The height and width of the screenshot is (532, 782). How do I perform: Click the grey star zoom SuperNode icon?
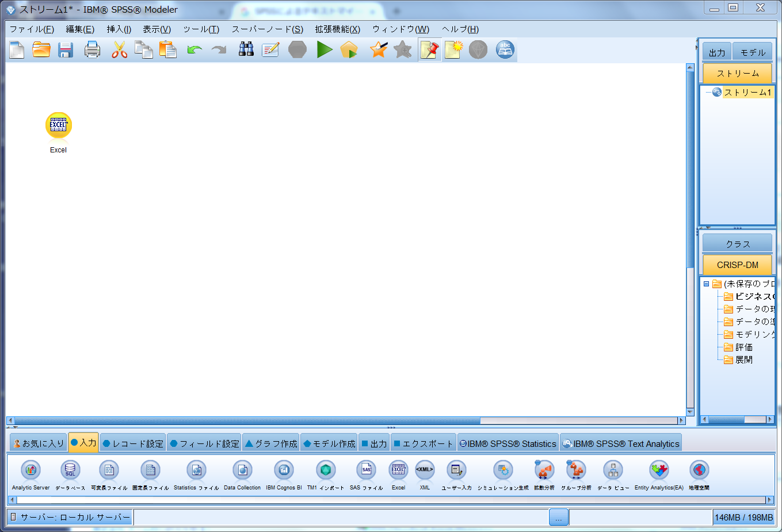[x=403, y=50]
